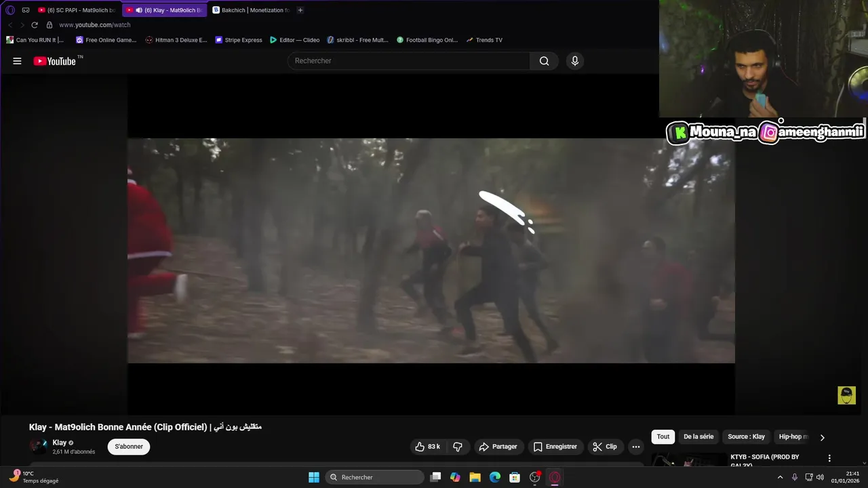Open File Explorer from taskbar
The height and width of the screenshot is (488, 868).
coord(475,477)
